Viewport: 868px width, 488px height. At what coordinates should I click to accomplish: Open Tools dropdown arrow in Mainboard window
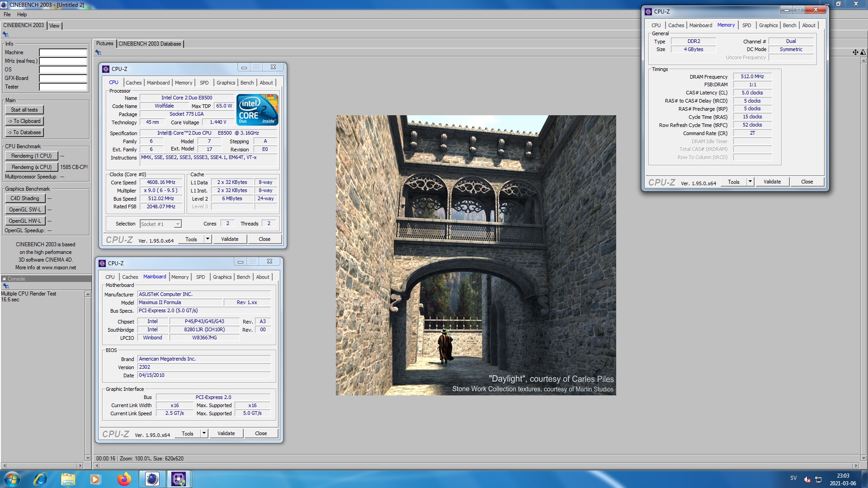pos(204,433)
